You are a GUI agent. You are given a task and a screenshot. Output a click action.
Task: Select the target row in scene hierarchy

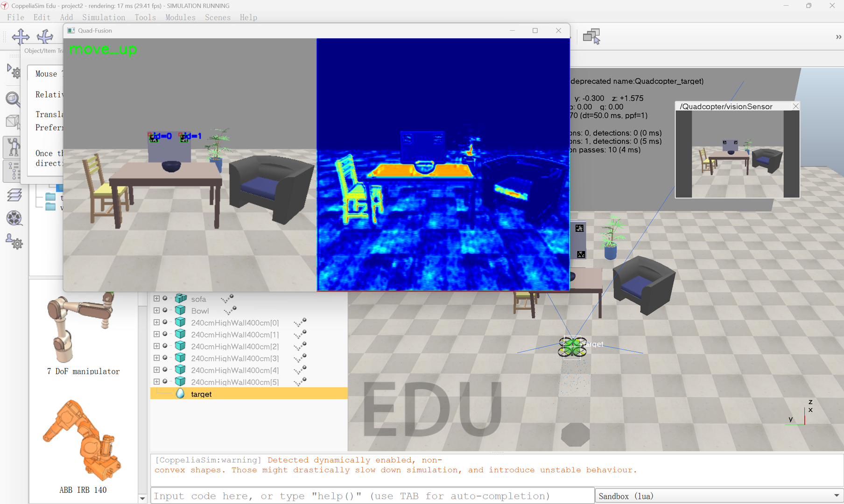(x=249, y=394)
